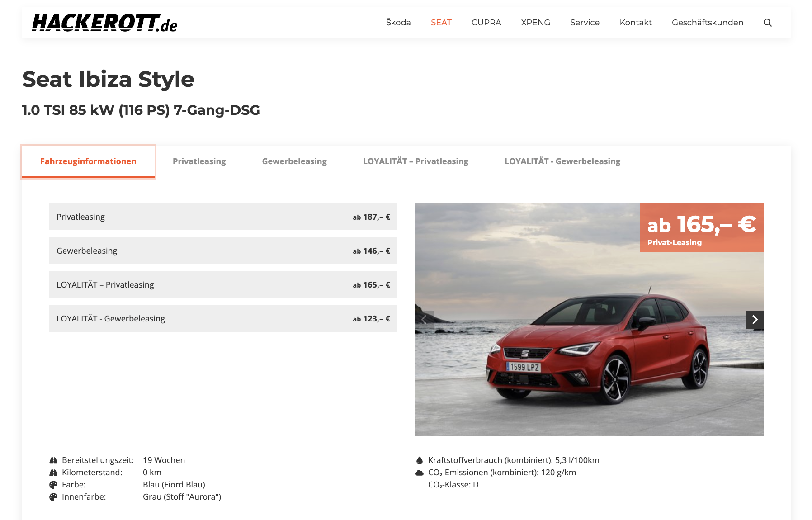Open LOYALITÄT - Gewerbeleasing tab
Screen dimensions: 812x520
click(x=562, y=161)
